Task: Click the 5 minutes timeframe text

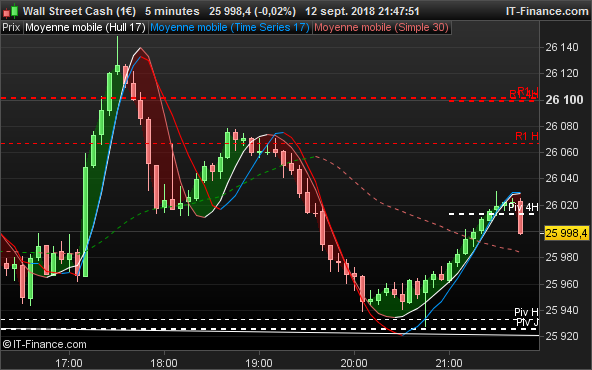Action: pyautogui.click(x=172, y=11)
